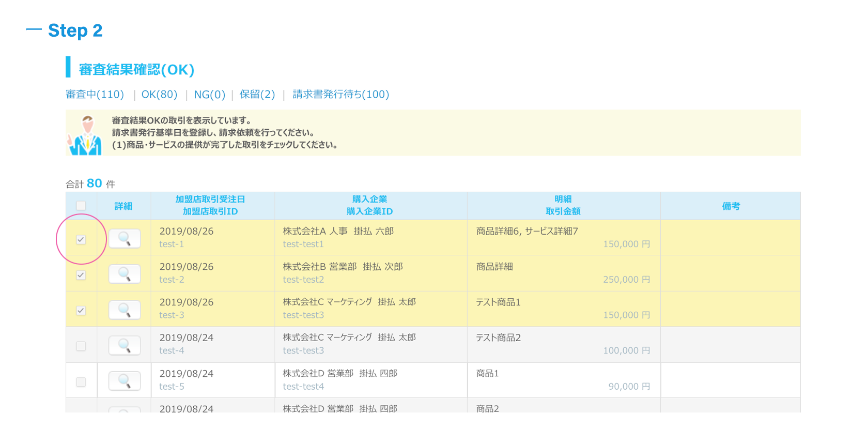Select 株式会社A 人事 掛払 六郎 cell

(338, 231)
